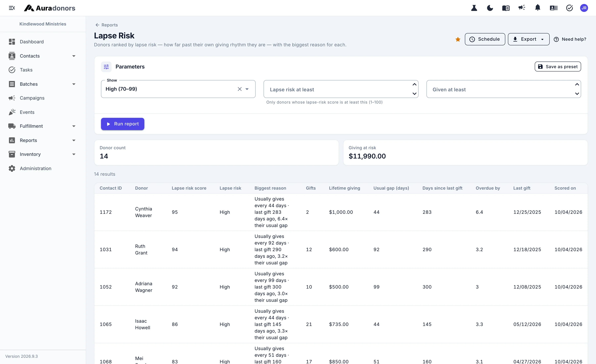Screen dimensions: 596x364
Task: Click Save as preset
Action: pos(558,67)
